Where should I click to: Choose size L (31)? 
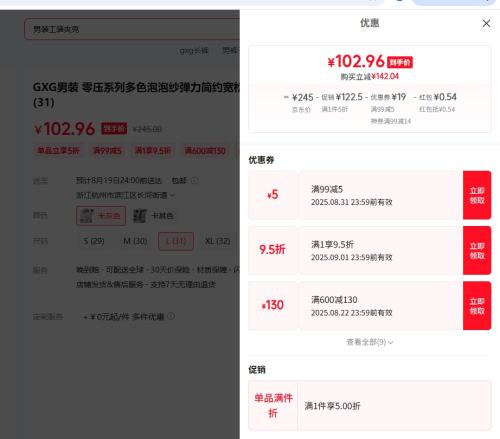coord(176,241)
